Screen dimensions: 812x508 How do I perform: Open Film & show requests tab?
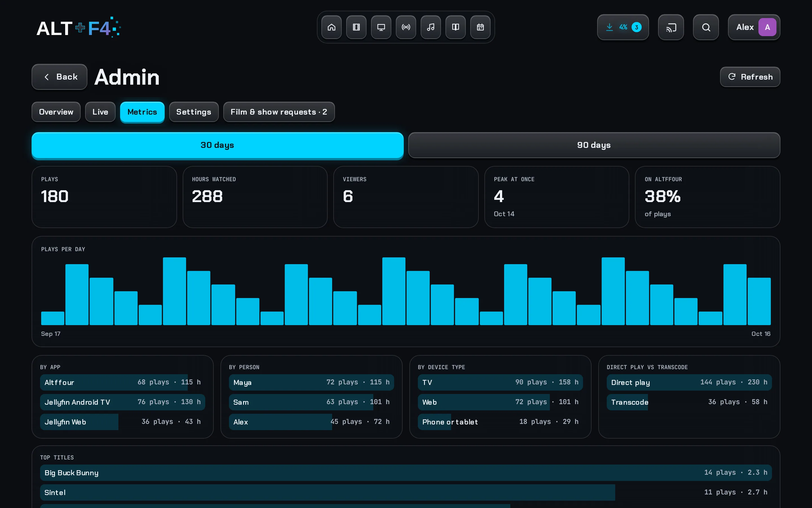coord(279,112)
